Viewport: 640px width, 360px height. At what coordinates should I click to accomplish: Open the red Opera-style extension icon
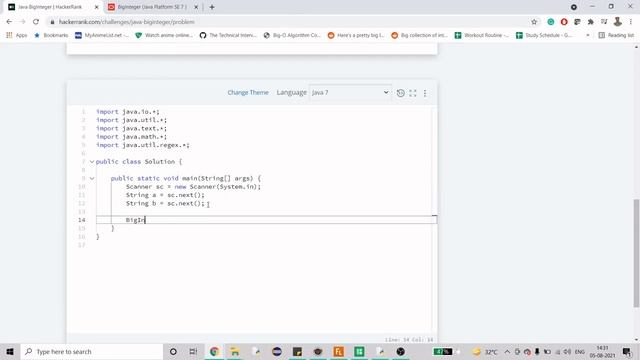[x=564, y=22]
